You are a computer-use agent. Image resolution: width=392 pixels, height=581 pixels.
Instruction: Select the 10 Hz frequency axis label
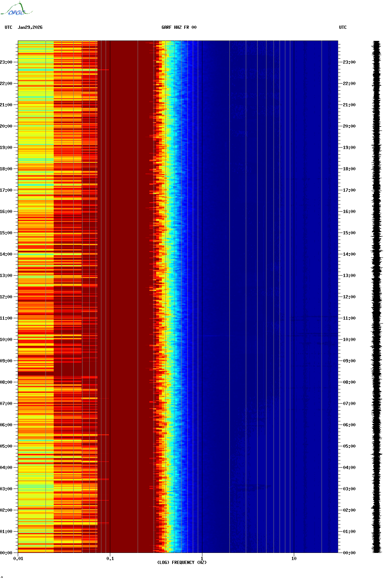point(294,559)
